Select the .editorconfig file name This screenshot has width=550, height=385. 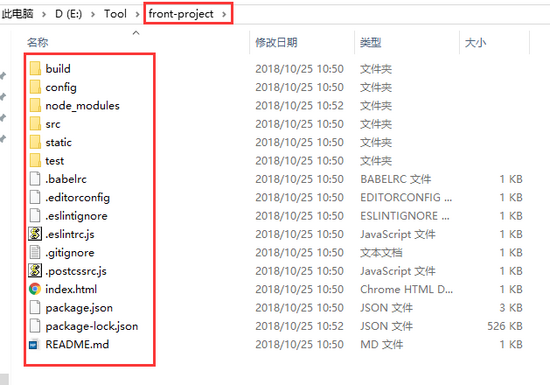[x=78, y=198]
